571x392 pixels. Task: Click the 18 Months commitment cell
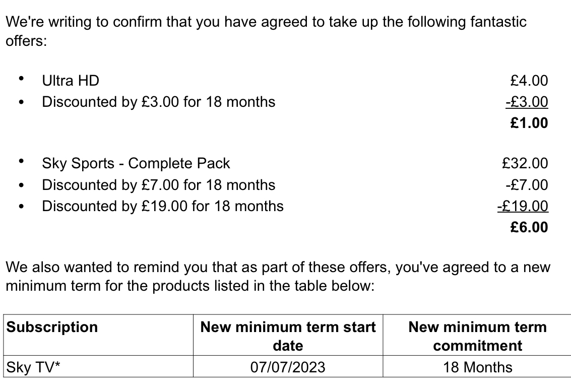coord(477,366)
